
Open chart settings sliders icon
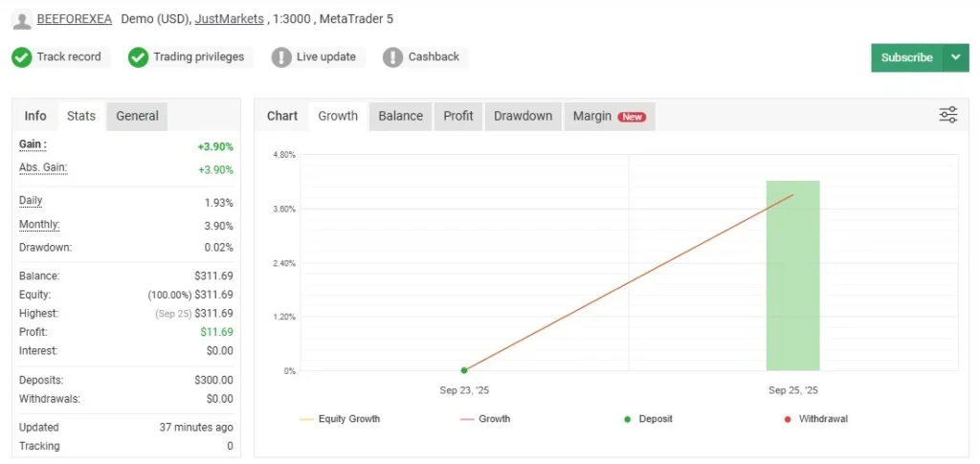coord(948,116)
